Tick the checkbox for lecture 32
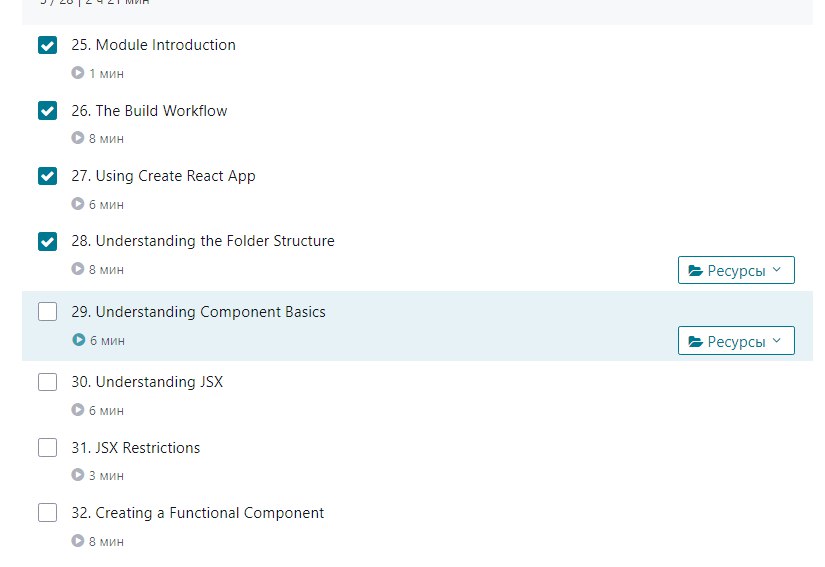 (47, 513)
